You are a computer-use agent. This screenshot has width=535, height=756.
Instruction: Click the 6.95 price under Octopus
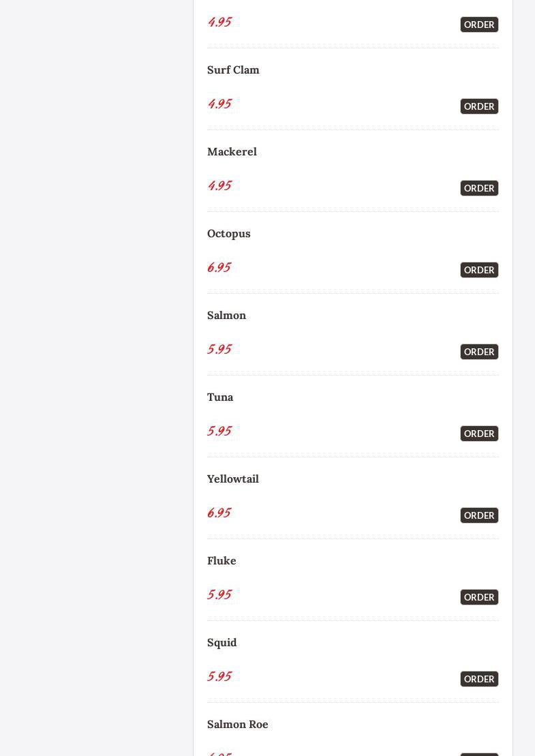coord(219,267)
